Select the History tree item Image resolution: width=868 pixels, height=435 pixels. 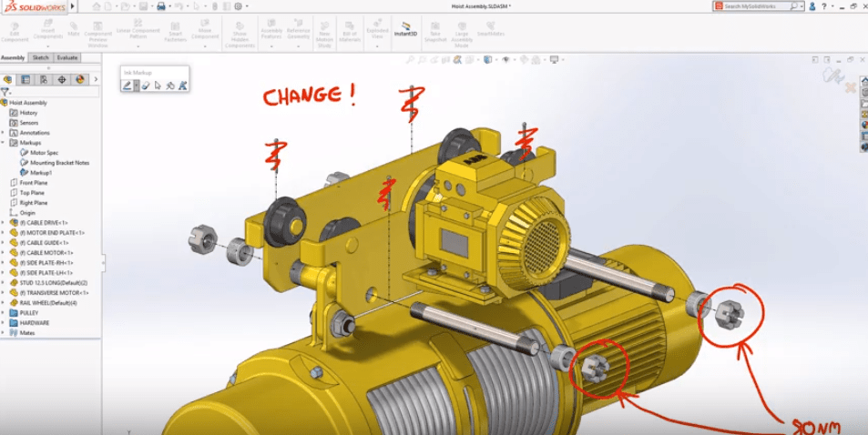pos(28,112)
